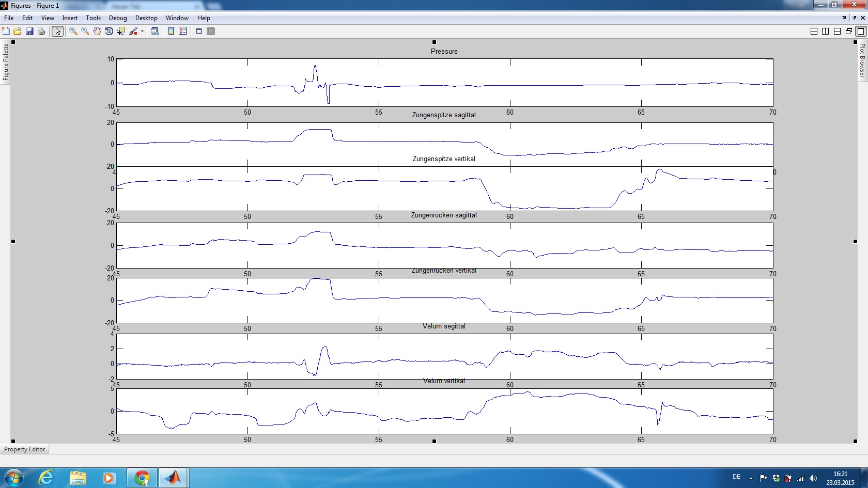Toggle the Insert Legend button

[x=183, y=32]
